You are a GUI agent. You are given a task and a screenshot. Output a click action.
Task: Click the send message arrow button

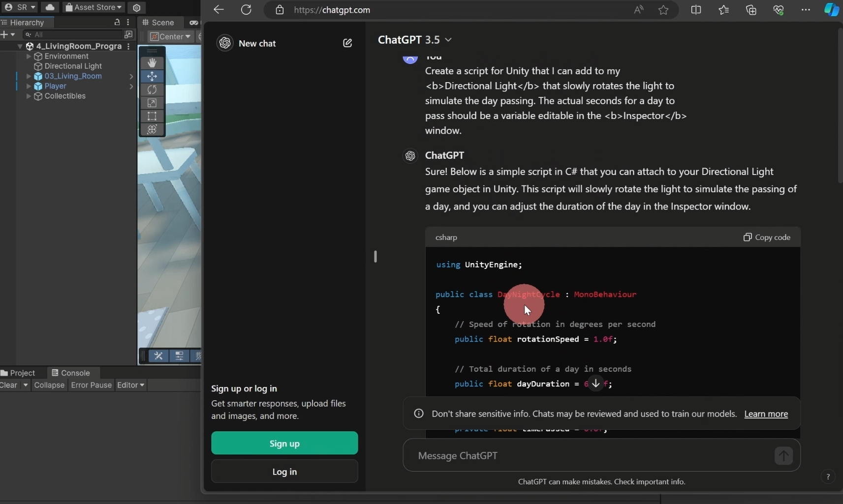click(783, 455)
